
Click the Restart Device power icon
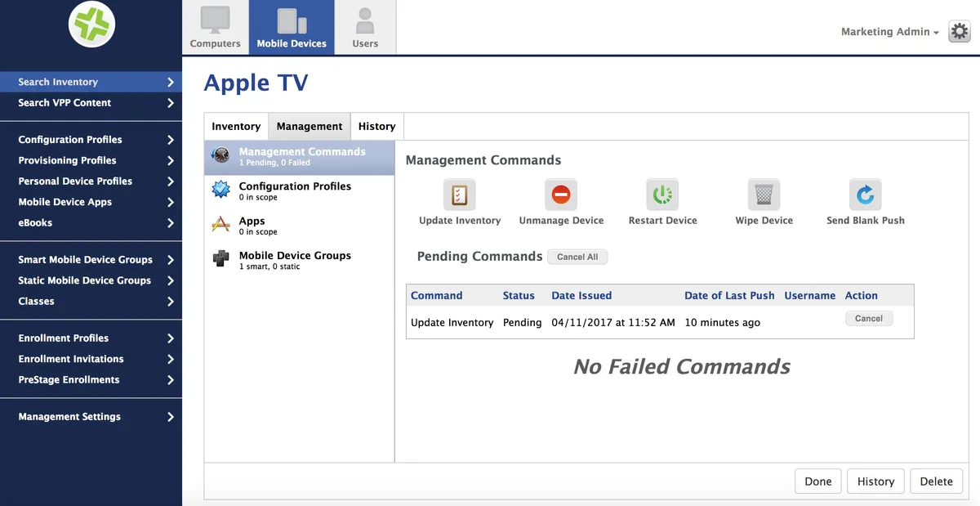662,195
